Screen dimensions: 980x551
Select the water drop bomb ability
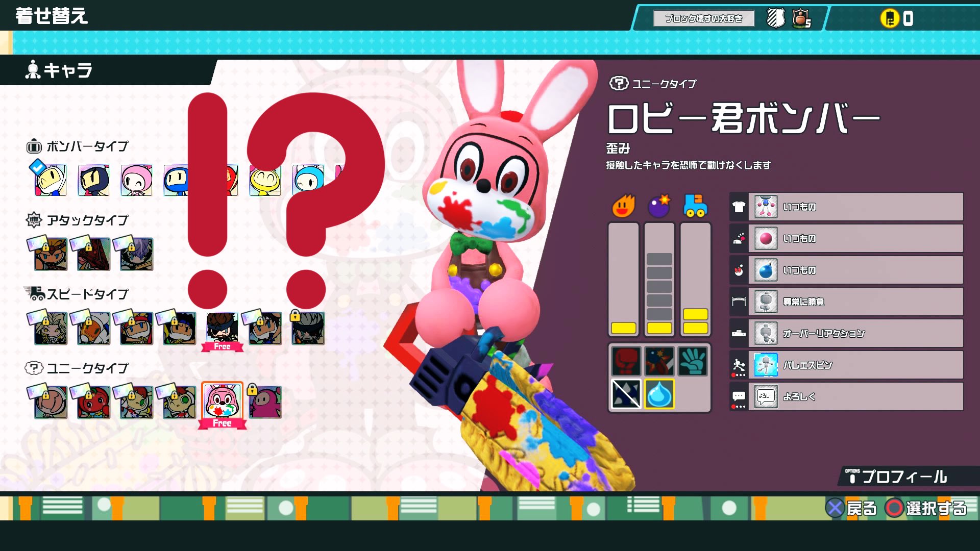pos(660,394)
